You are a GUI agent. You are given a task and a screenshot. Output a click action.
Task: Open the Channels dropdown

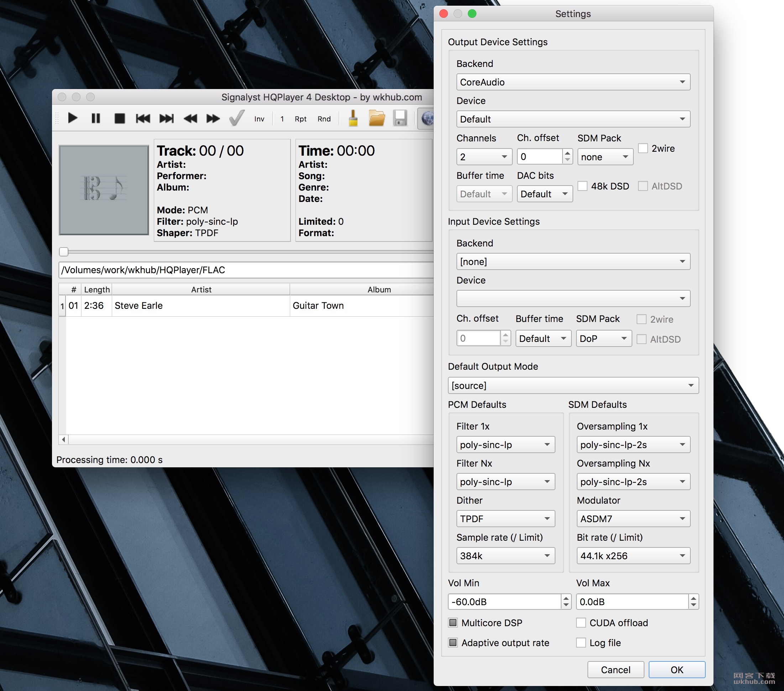(484, 156)
